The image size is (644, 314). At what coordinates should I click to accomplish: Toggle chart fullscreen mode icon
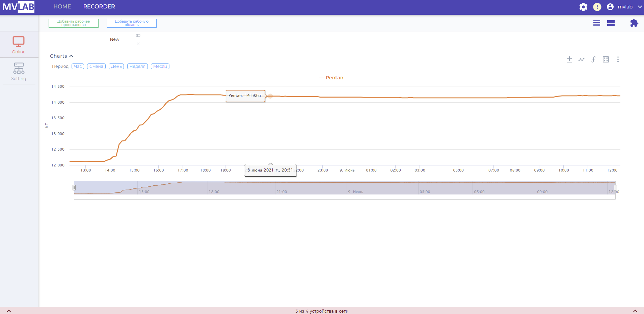pos(606,59)
